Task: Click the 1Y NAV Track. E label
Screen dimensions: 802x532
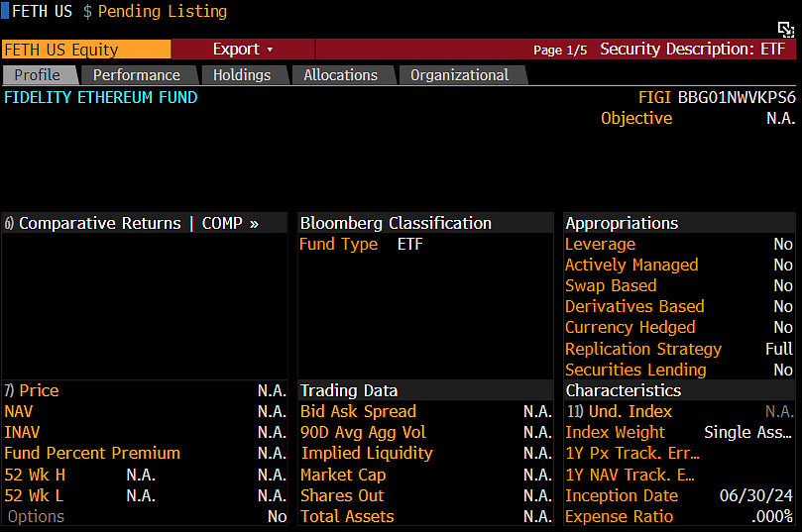Action: pos(630,475)
